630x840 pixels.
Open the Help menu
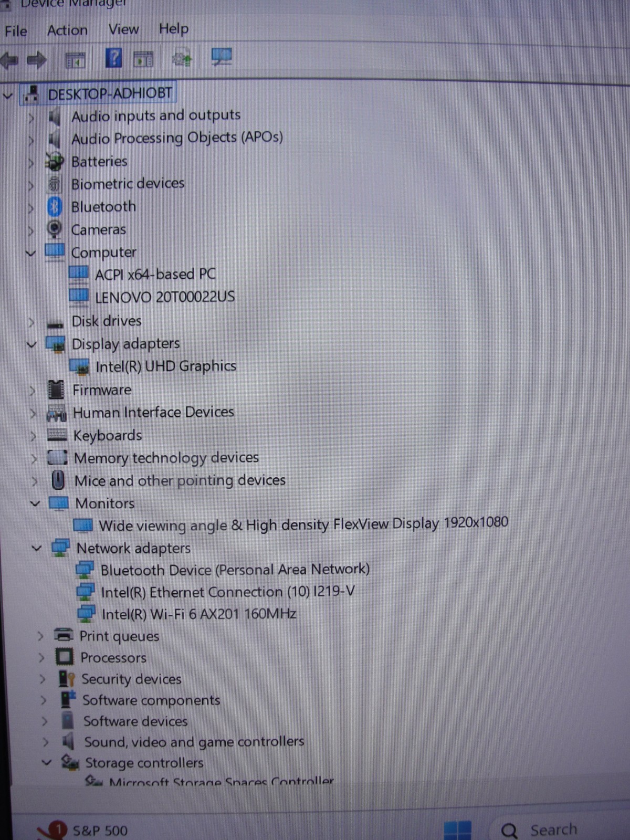coord(174,28)
